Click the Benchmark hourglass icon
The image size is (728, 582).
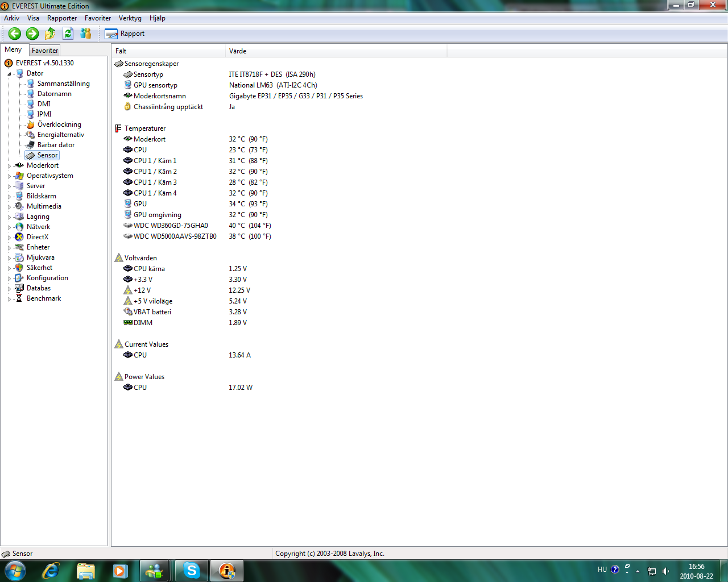click(x=19, y=298)
